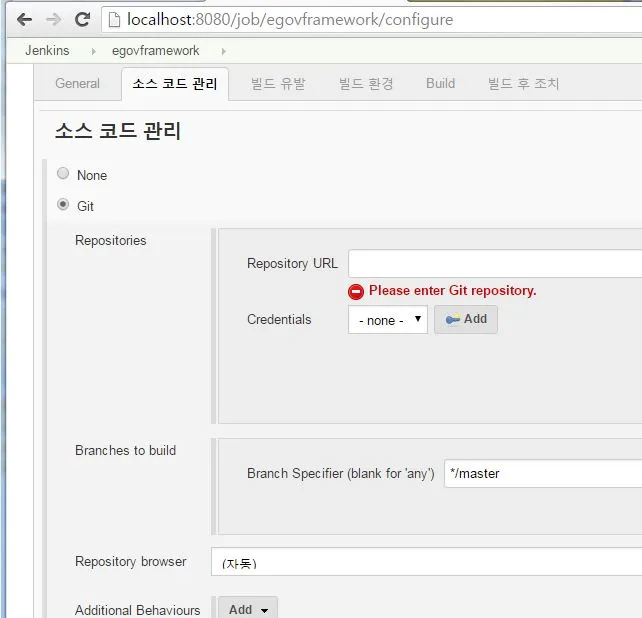The width and height of the screenshot is (642, 618).
Task: Click the browser forward arrow
Action: click(53, 19)
